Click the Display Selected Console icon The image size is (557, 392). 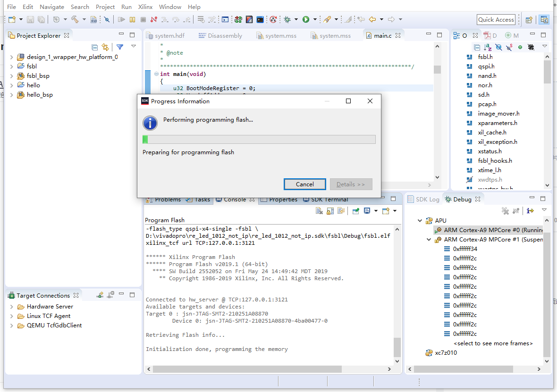[367, 211]
